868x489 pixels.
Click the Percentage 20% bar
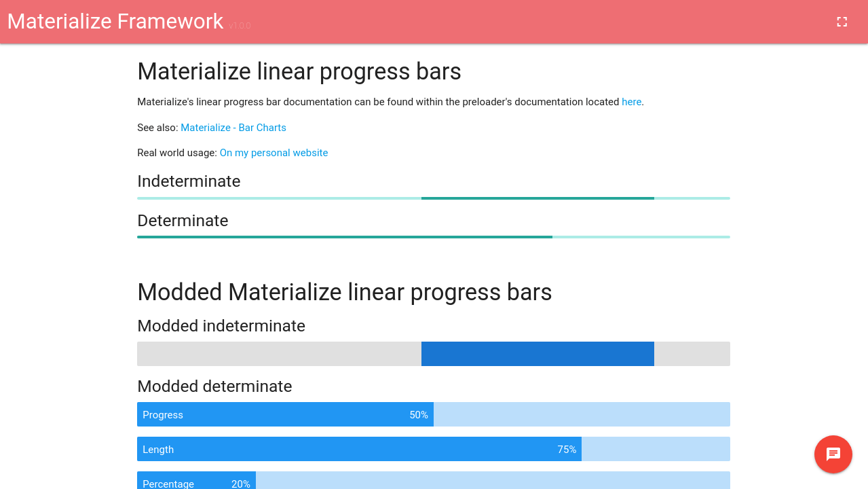(433, 481)
